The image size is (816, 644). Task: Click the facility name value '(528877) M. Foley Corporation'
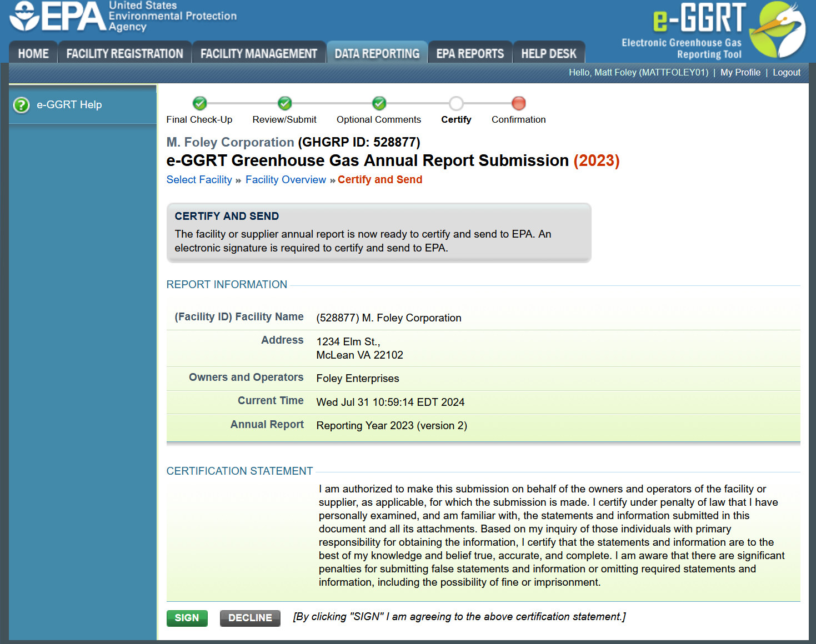click(389, 318)
